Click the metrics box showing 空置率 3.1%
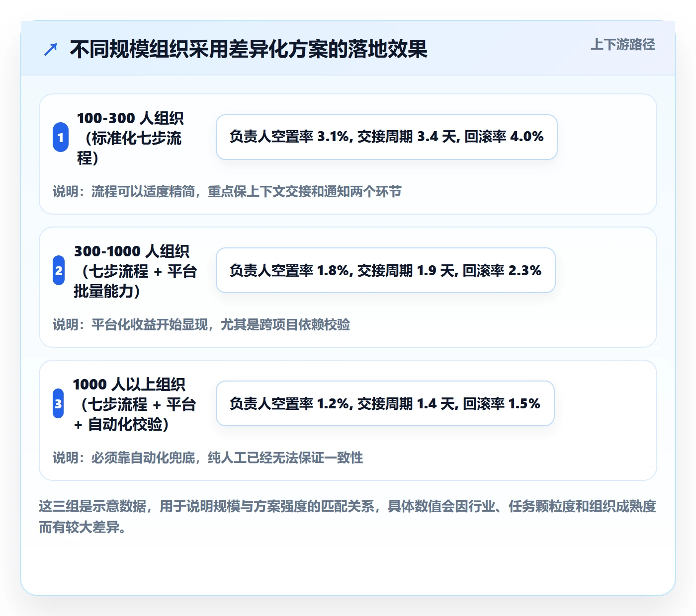 pos(387,137)
